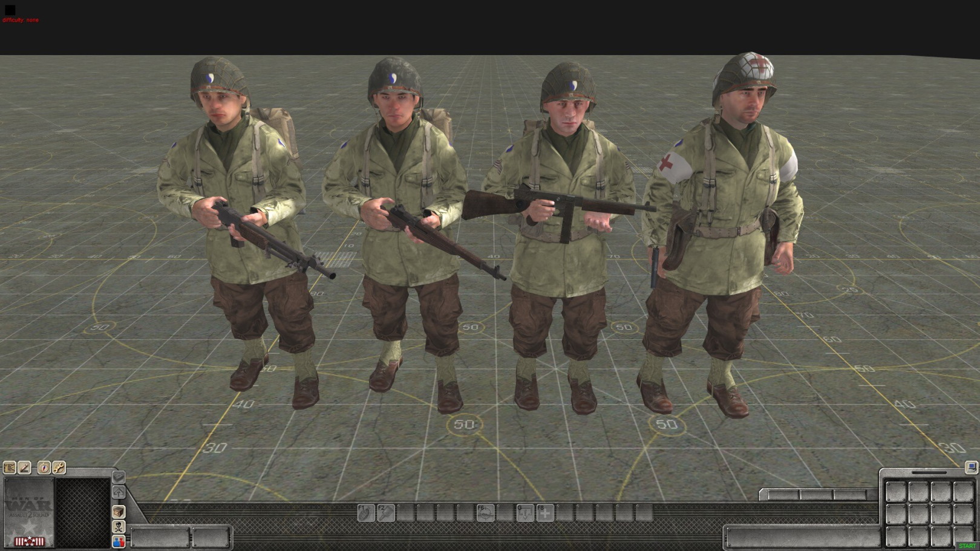Click the upward arrow icon above the crate

(x=119, y=492)
